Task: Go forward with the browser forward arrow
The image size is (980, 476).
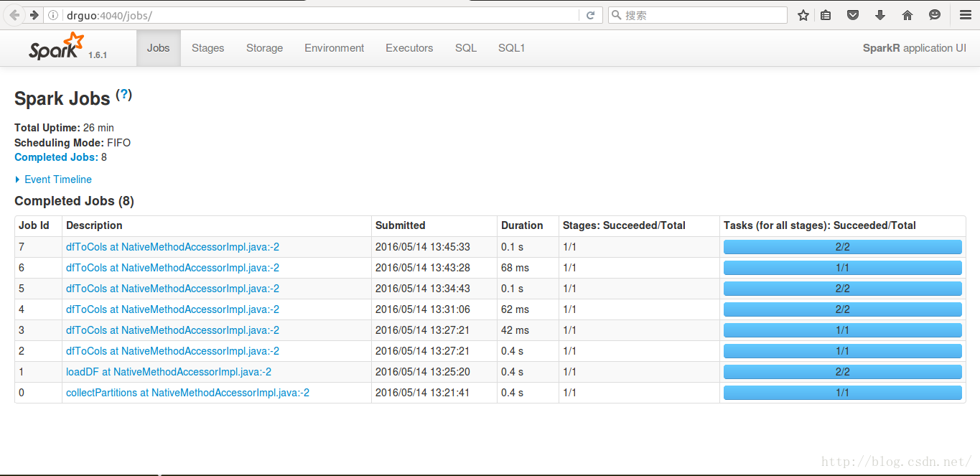Action: (x=34, y=15)
